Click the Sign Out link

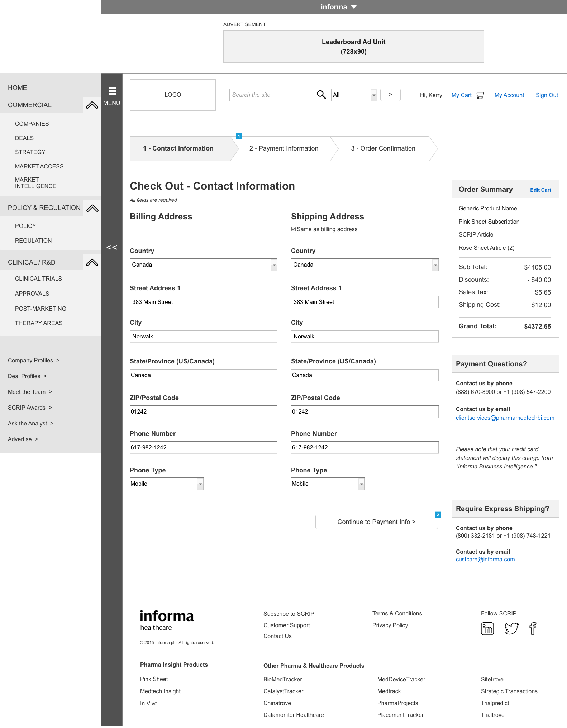(547, 95)
